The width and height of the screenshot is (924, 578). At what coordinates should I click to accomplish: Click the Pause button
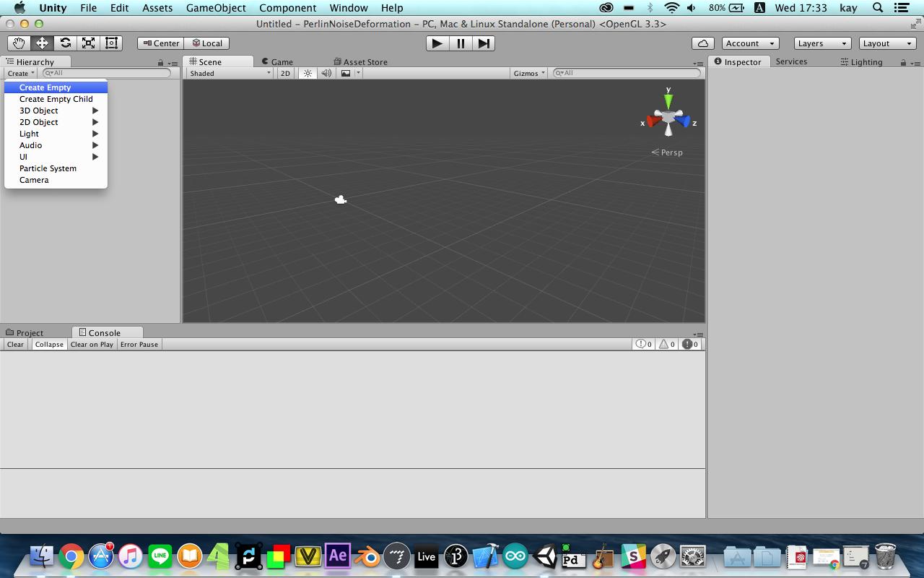coord(461,43)
